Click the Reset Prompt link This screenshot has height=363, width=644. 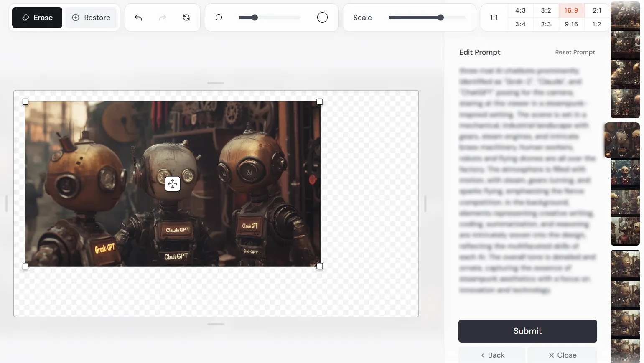pos(575,52)
